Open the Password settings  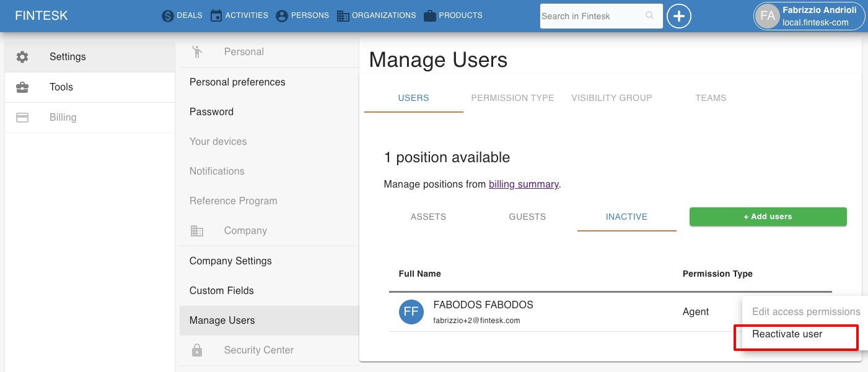tap(269, 112)
